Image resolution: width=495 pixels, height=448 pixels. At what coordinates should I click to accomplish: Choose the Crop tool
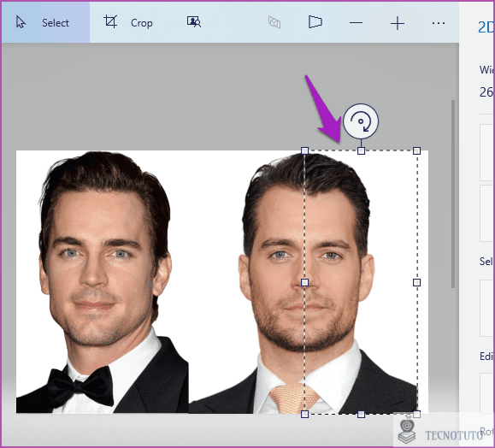click(x=128, y=22)
